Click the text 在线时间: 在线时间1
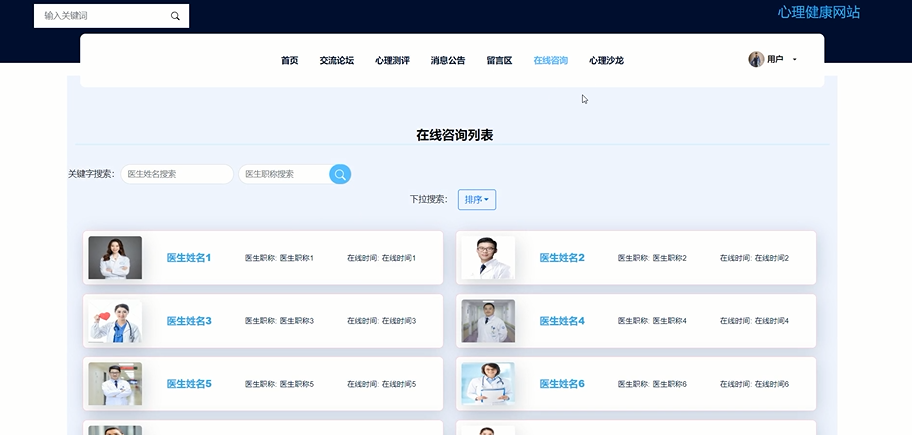The width and height of the screenshot is (912, 435). click(382, 258)
